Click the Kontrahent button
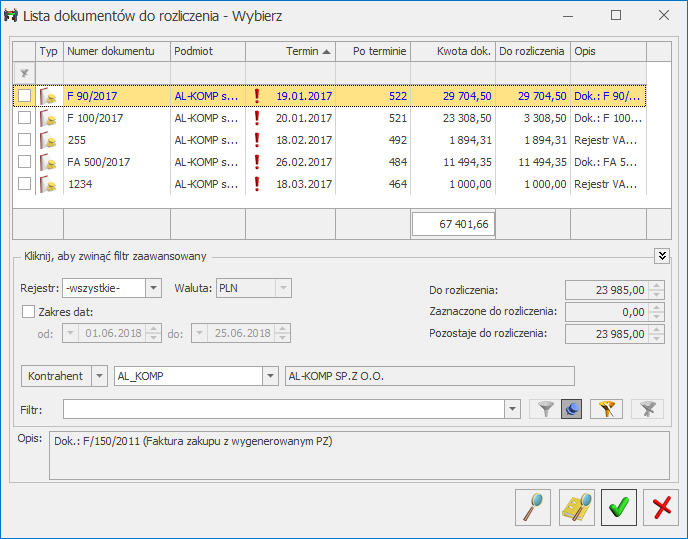 coord(56,376)
